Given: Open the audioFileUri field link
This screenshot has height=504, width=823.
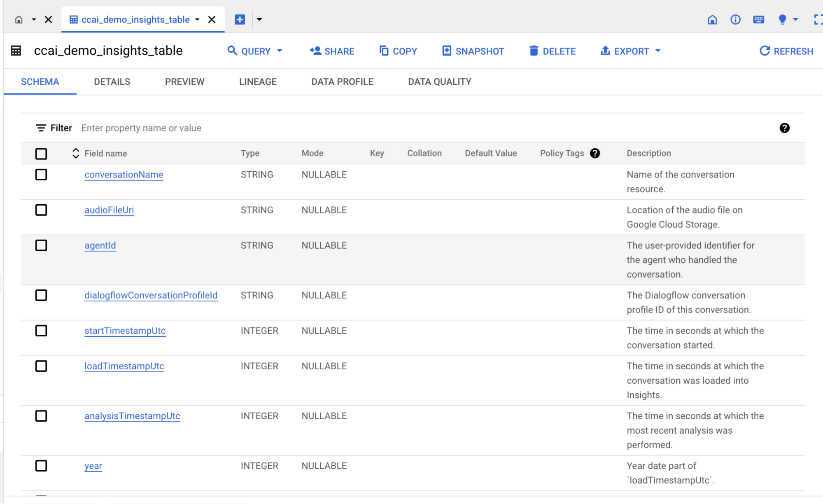Looking at the screenshot, I should [x=109, y=210].
